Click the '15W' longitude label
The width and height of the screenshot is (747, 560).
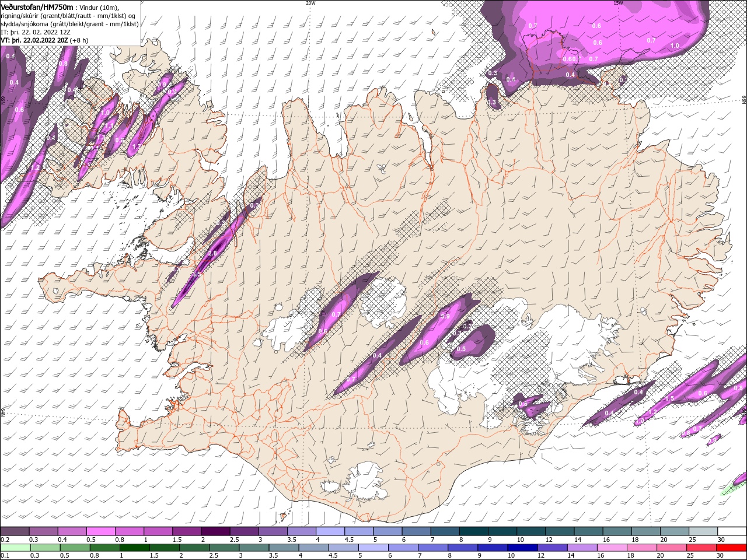618,3
